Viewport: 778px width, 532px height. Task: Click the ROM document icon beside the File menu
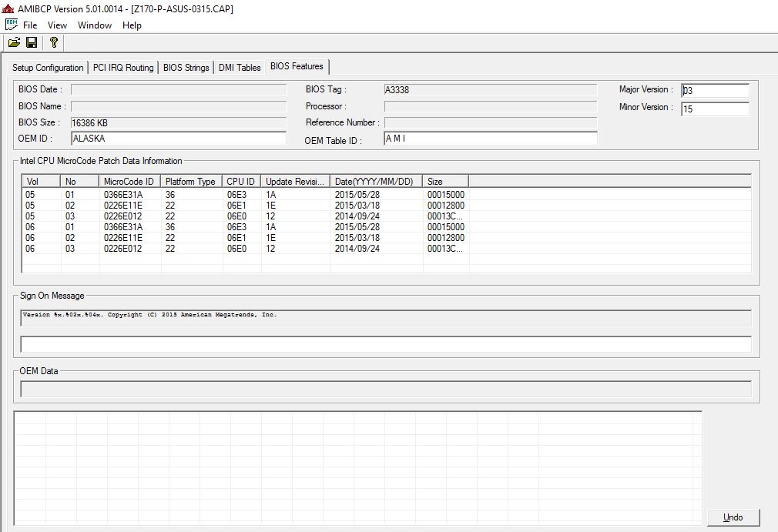[12, 25]
